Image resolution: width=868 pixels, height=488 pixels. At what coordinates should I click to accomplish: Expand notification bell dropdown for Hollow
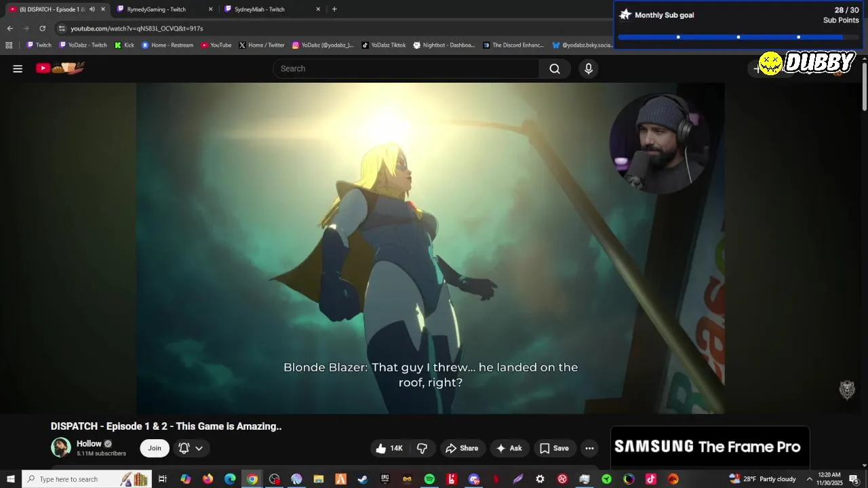[x=191, y=448]
